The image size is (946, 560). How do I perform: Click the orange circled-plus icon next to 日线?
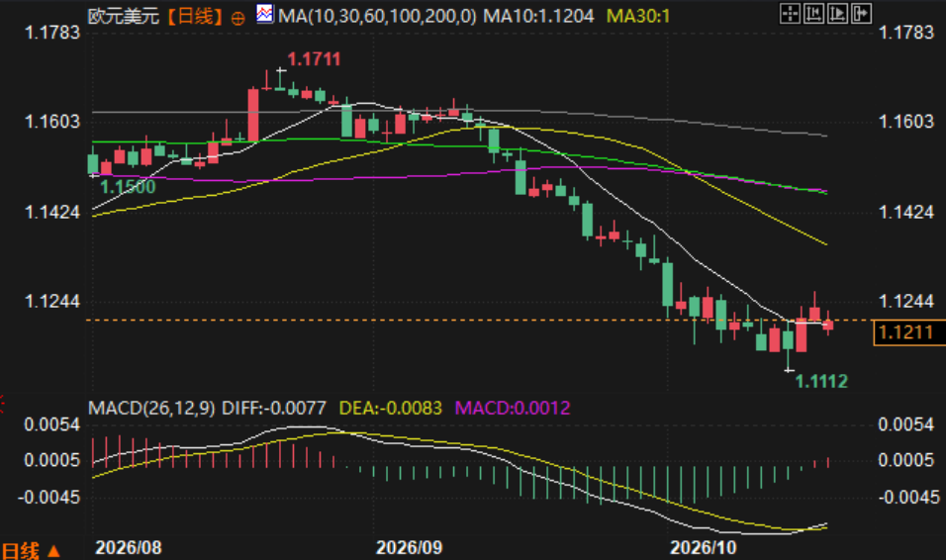coord(238,19)
